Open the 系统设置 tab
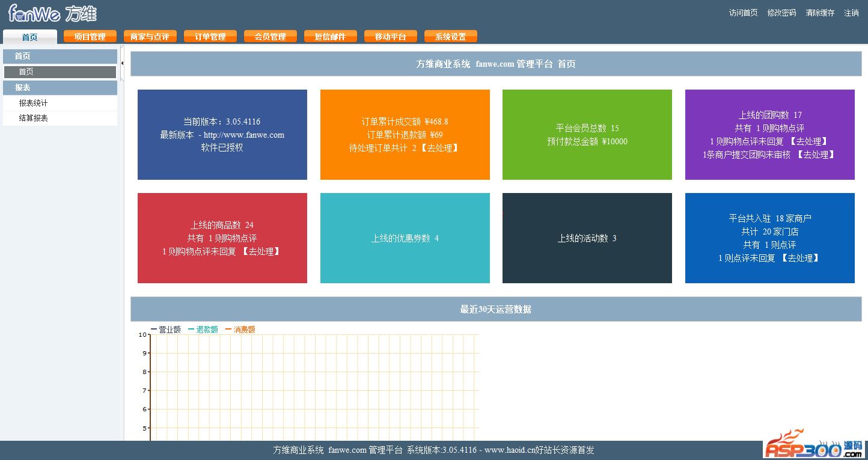The height and width of the screenshot is (460, 868). tap(451, 37)
